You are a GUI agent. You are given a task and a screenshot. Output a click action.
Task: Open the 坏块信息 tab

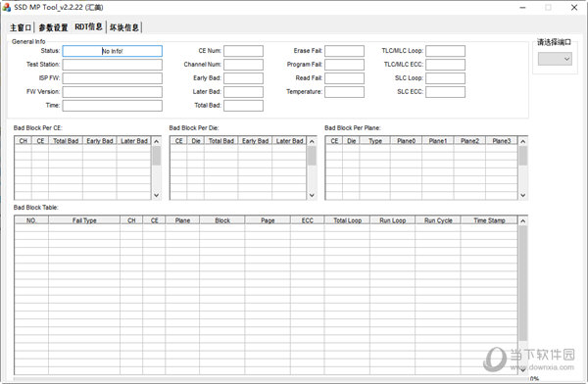click(x=124, y=27)
